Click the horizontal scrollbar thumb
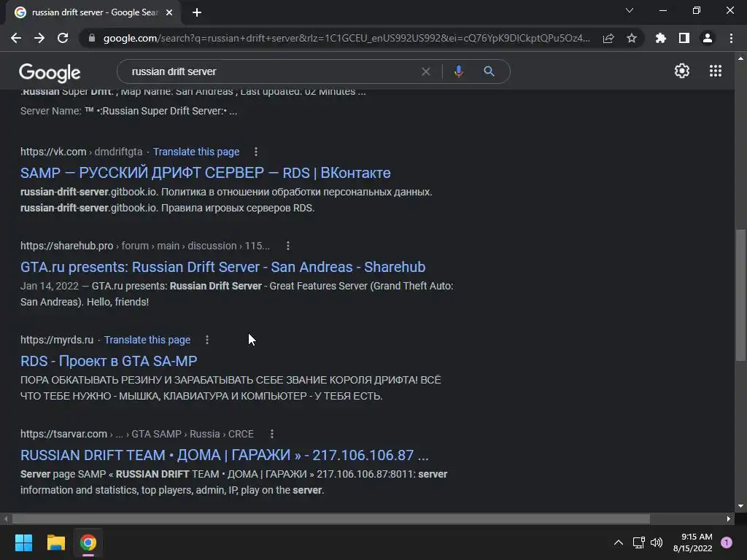This screenshot has width=747, height=560. point(330,518)
